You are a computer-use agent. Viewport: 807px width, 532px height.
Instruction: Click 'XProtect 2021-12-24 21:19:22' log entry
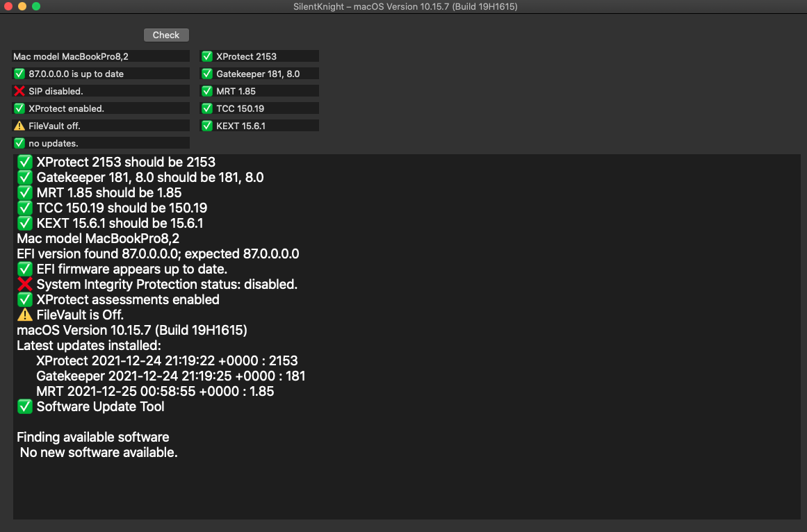point(168,361)
